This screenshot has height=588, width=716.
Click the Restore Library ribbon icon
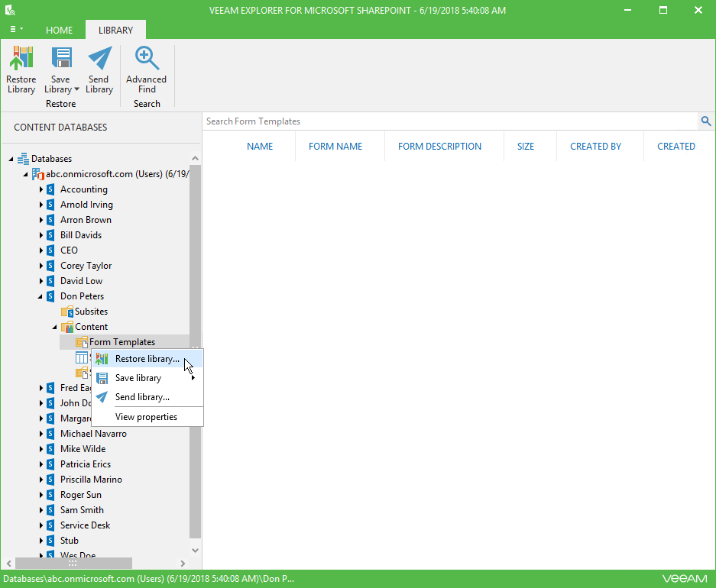click(x=21, y=58)
